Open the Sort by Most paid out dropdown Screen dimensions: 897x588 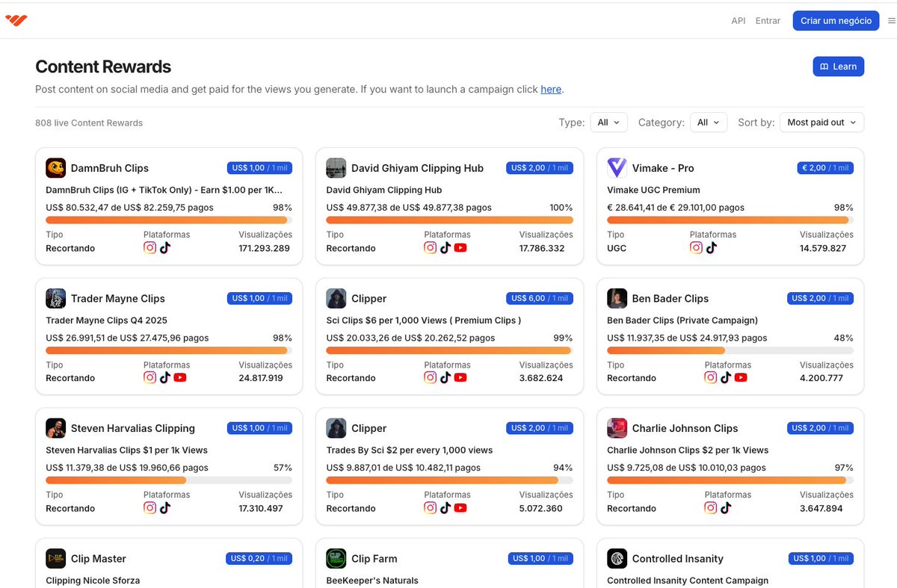[822, 123]
